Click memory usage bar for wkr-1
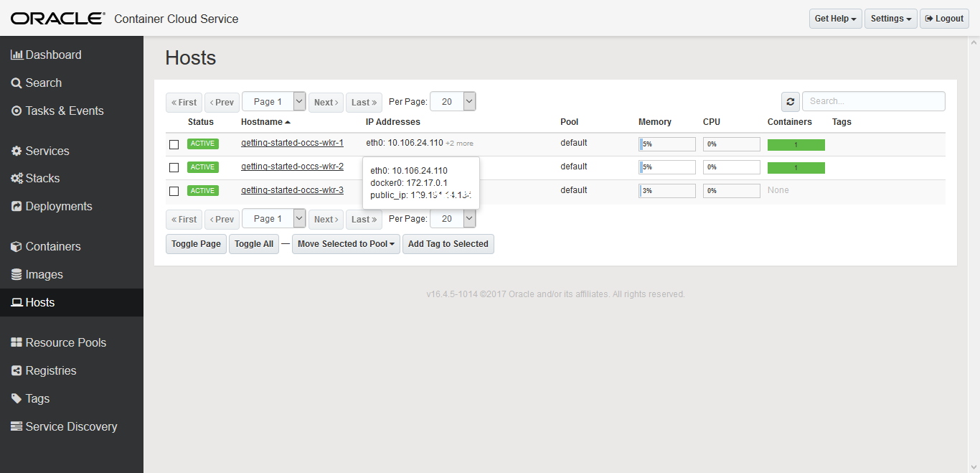Screen dimensions: 980x473 tap(667, 144)
